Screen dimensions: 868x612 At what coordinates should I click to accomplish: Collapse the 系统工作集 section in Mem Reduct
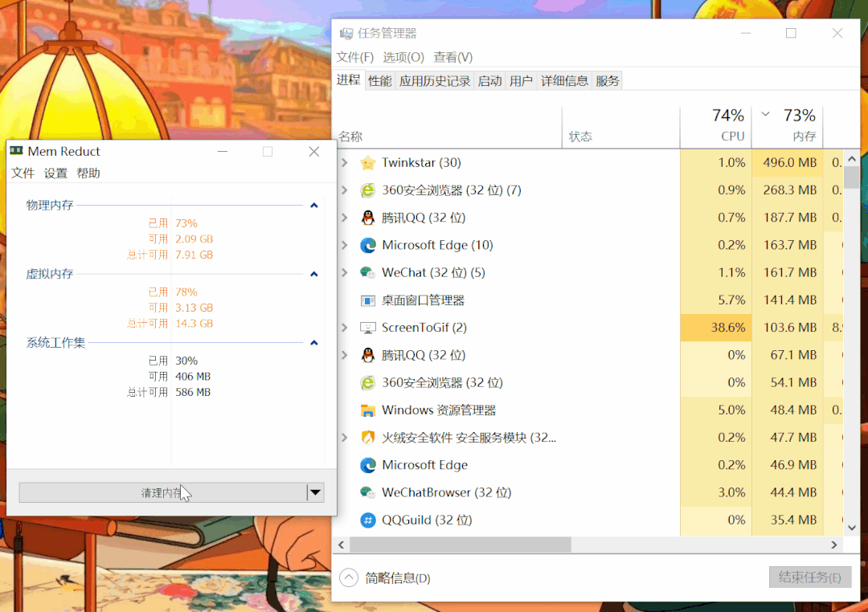coord(314,342)
